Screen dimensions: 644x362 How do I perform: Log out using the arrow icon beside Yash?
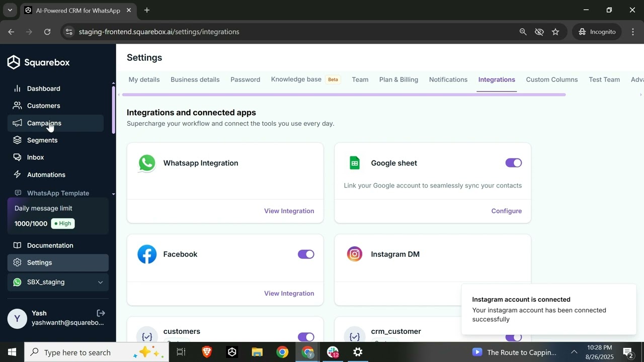point(101,313)
